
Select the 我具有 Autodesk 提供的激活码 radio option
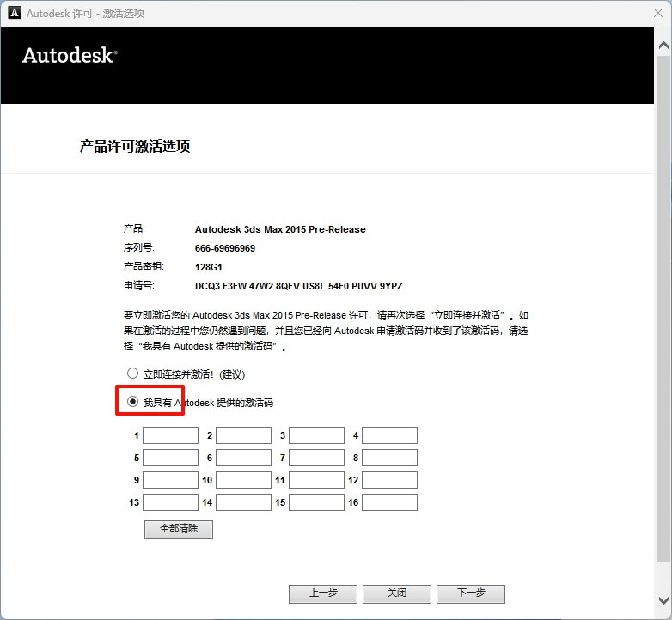pyautogui.click(x=132, y=402)
